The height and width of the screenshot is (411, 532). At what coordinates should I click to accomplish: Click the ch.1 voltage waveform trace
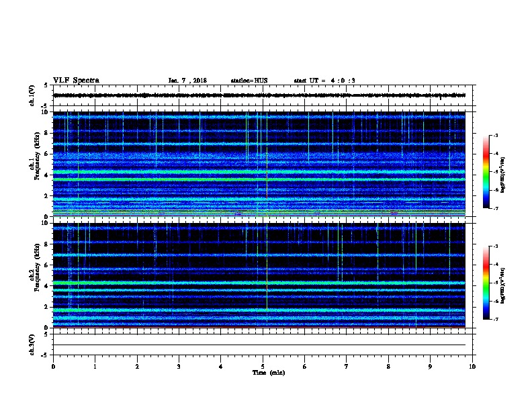click(259, 95)
